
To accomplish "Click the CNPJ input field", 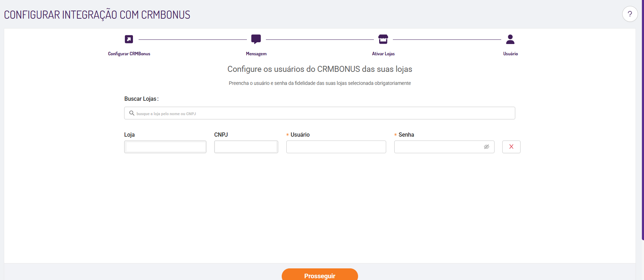I will tap(246, 147).
